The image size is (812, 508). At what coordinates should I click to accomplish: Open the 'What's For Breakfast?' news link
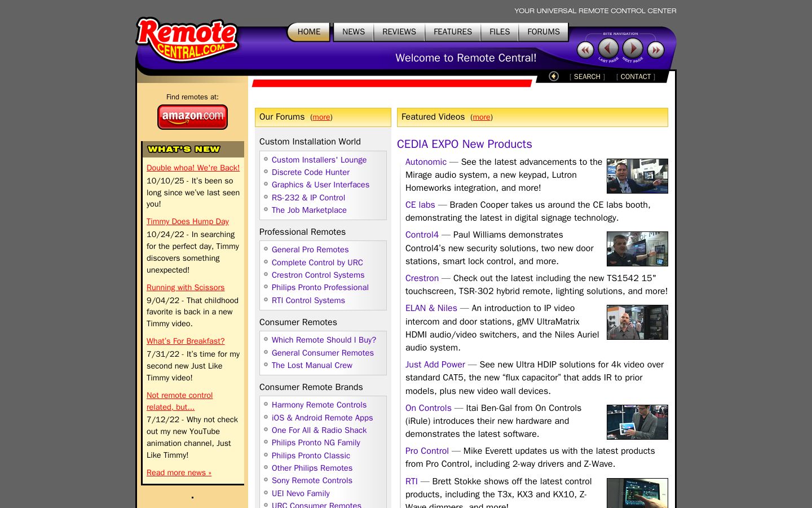[x=186, y=341]
